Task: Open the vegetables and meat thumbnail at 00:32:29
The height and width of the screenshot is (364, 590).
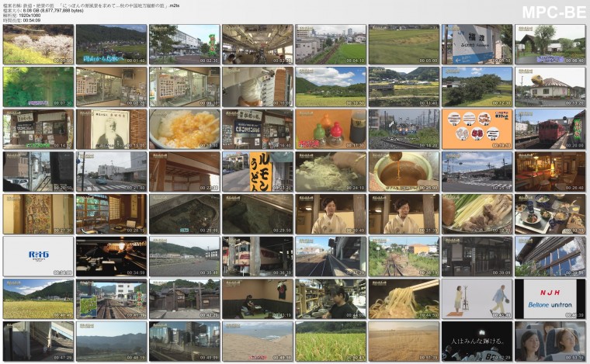Action: pyautogui.click(x=477, y=214)
